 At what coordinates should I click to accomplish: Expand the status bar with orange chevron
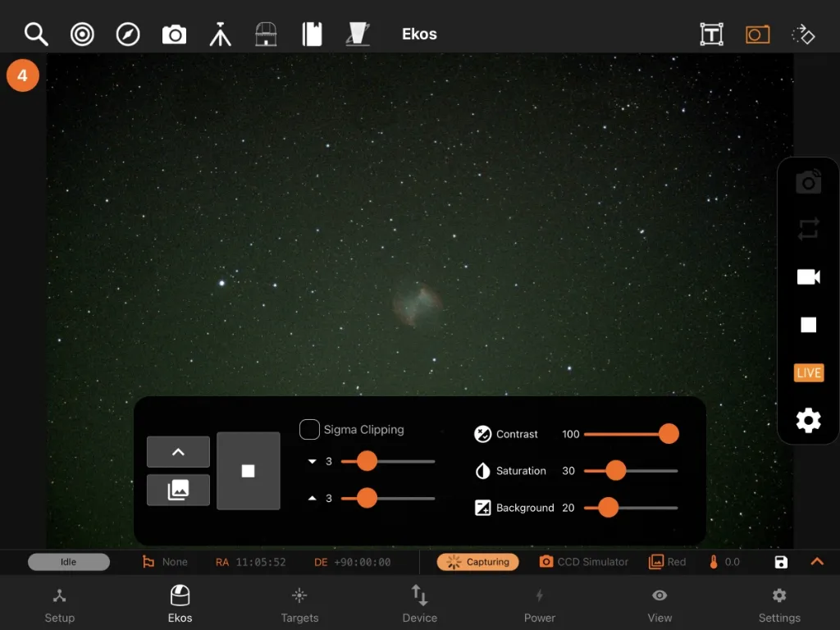pos(817,561)
